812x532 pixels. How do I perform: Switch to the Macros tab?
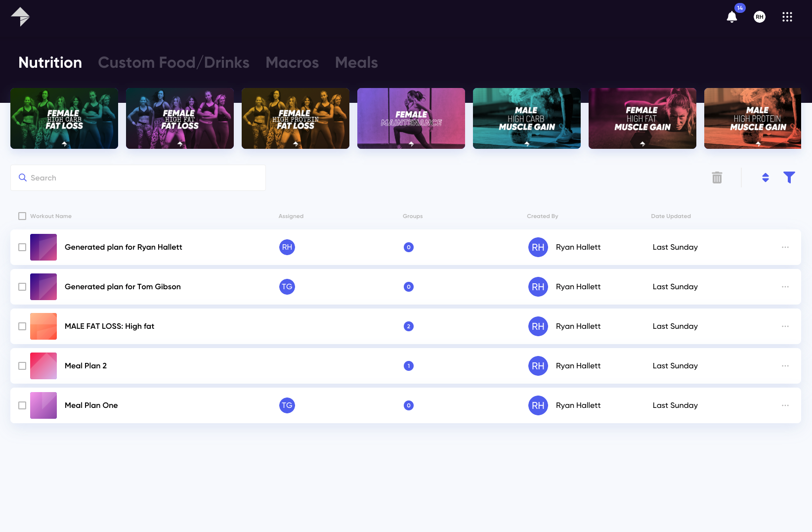point(292,62)
